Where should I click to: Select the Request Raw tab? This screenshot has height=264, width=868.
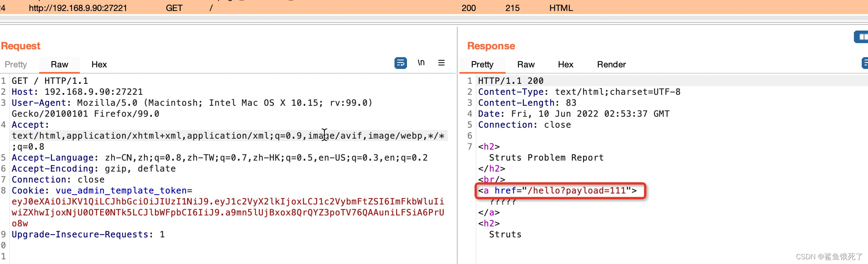click(x=59, y=64)
